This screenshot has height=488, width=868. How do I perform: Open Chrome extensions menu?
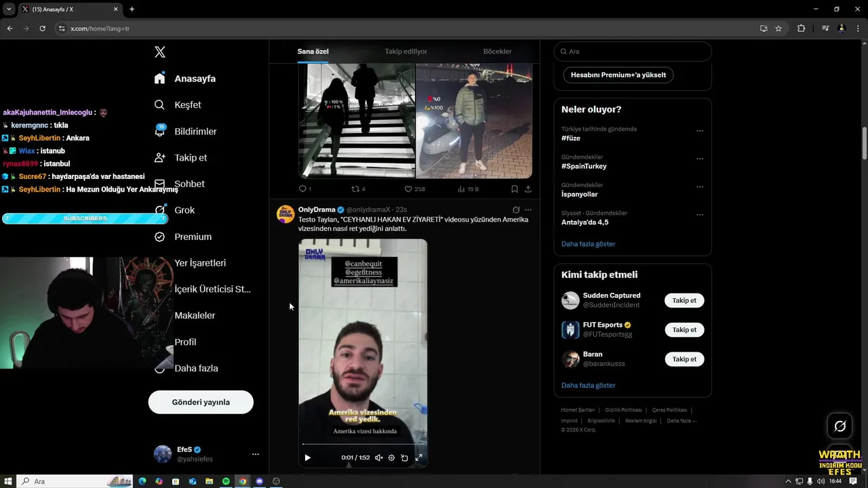tap(801, 28)
